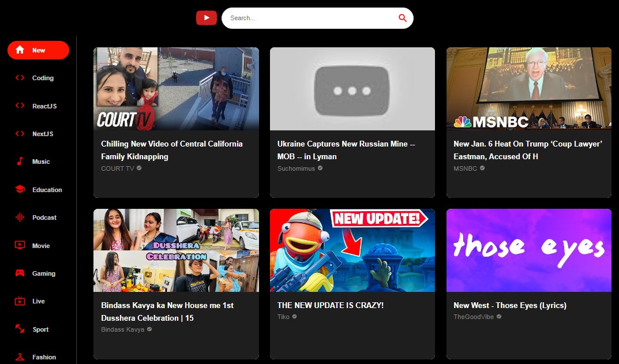Visit the MSNBC channel name link
Screen dimensions: 619x364
point(465,168)
